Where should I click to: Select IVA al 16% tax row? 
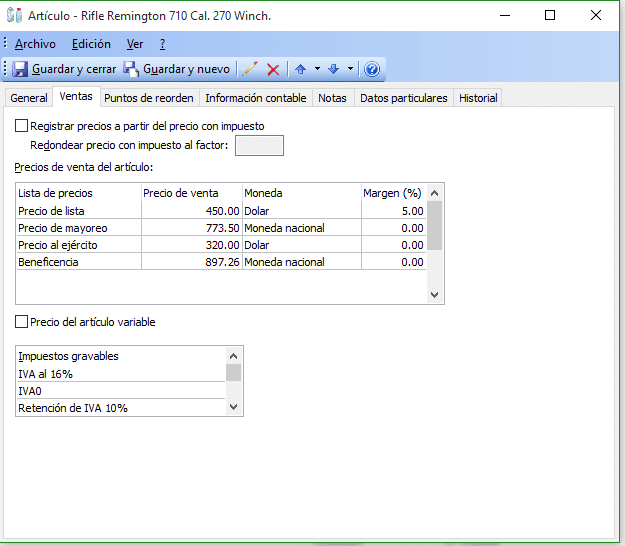121,374
